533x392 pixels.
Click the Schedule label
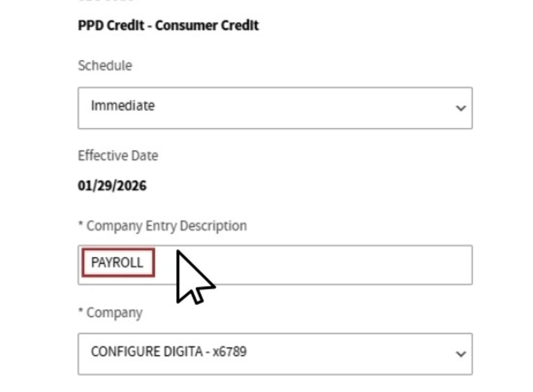click(x=104, y=65)
